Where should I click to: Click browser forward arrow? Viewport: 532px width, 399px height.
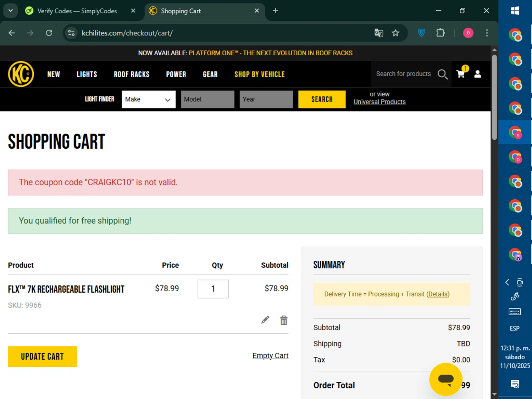click(x=30, y=33)
